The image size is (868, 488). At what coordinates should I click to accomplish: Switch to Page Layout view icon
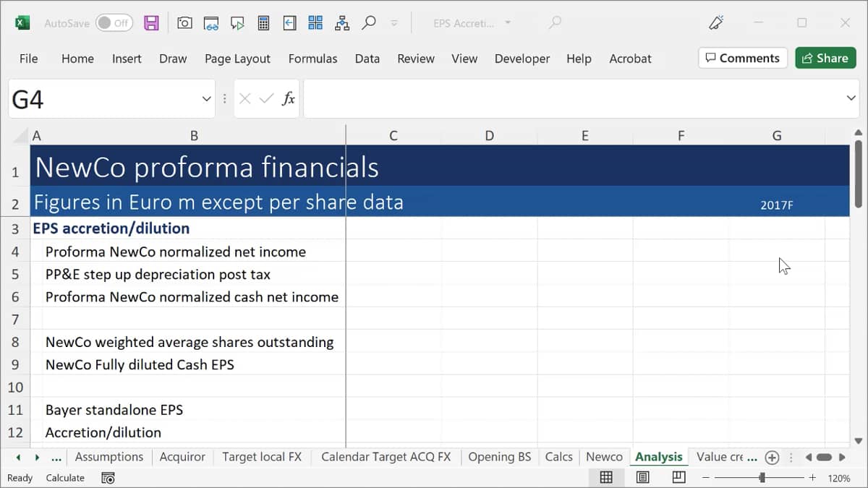click(642, 477)
